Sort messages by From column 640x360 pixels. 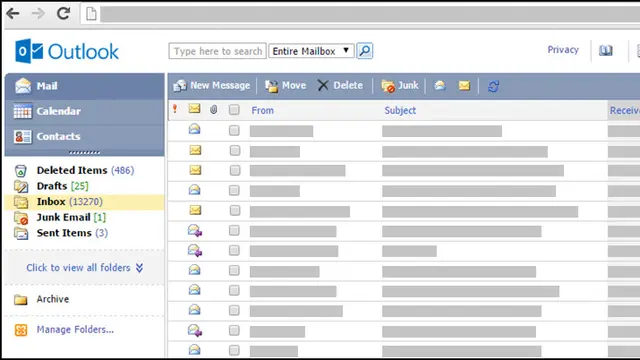pyautogui.click(x=262, y=111)
